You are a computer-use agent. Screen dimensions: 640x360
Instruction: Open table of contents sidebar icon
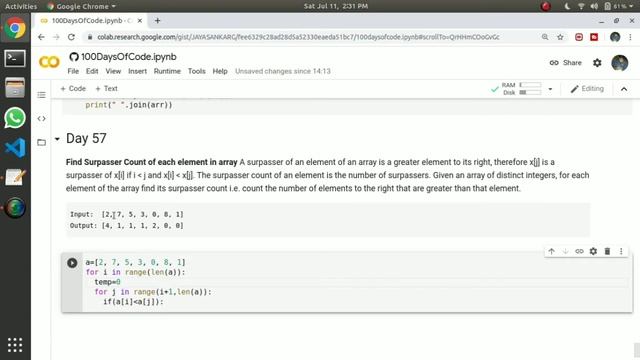[x=41, y=95]
